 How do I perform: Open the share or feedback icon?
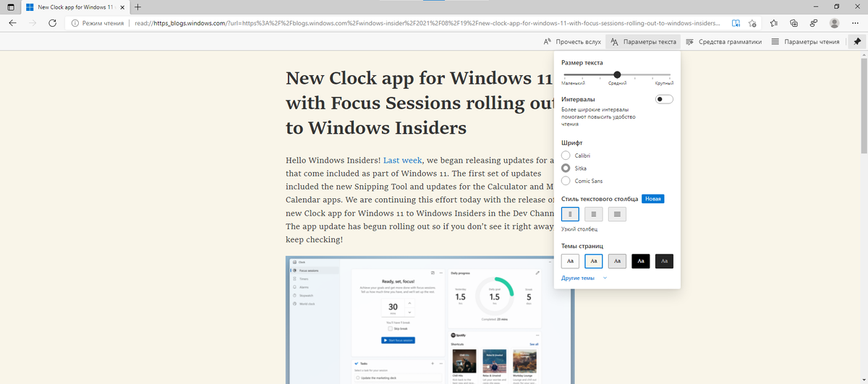pos(814,23)
